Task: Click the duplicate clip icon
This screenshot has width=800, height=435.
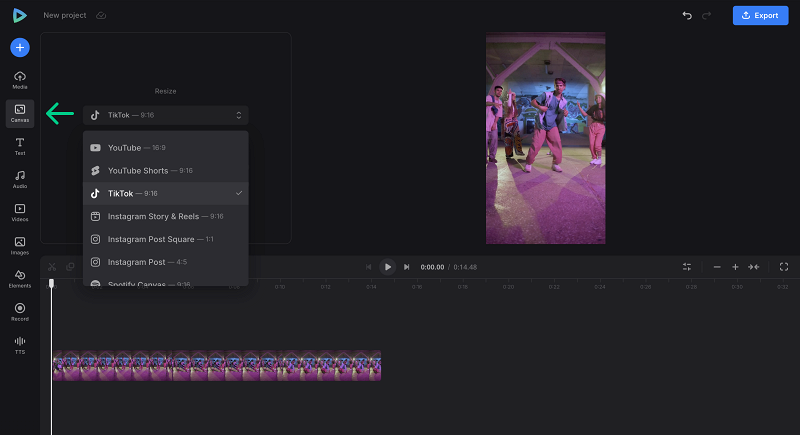Action: [70, 267]
